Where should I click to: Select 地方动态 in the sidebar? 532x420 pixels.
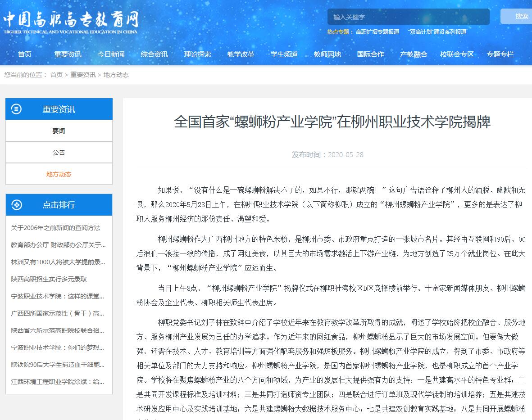pyautogui.click(x=59, y=174)
